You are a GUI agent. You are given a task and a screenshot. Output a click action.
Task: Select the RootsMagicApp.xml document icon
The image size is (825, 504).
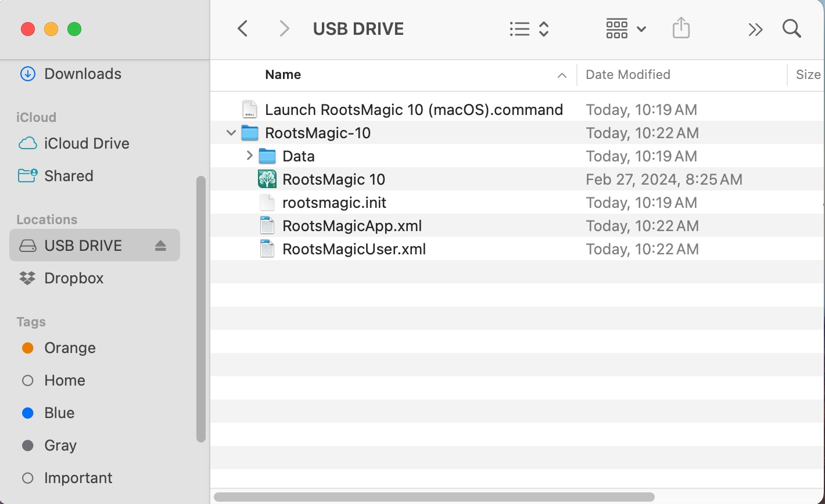267,225
